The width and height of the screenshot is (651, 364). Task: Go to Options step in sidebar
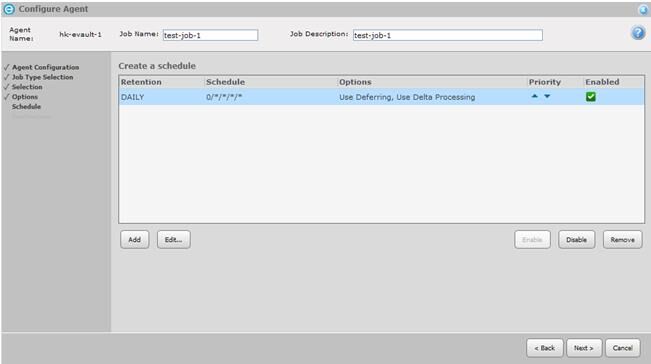pos(24,97)
